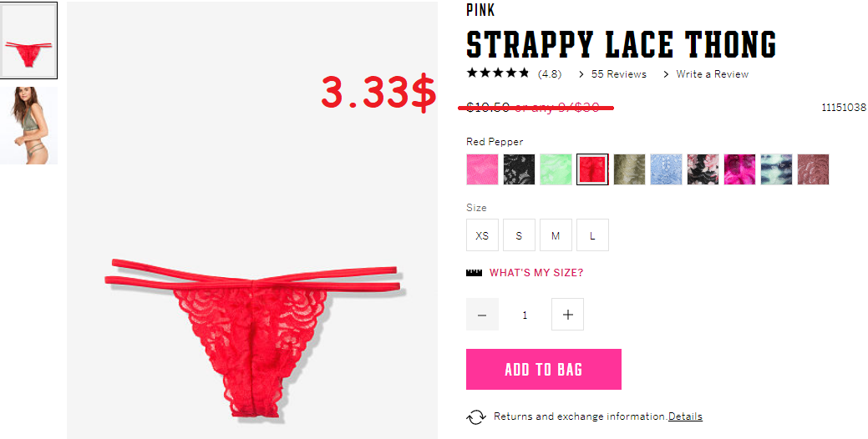
Task: Pick size L option
Action: 592,235
